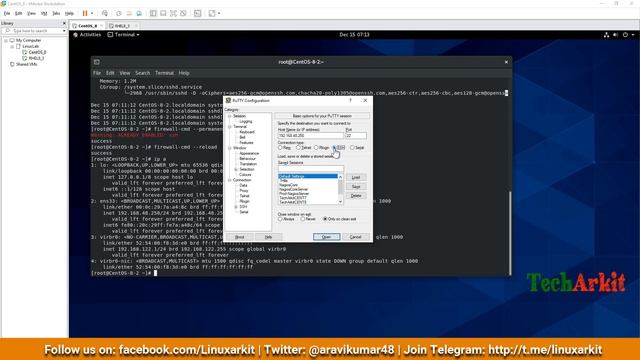Click the send Ctrl+Alt+Del toolbar icon
Image resolution: width=640 pixels, height=360 pixels.
click(x=105, y=13)
